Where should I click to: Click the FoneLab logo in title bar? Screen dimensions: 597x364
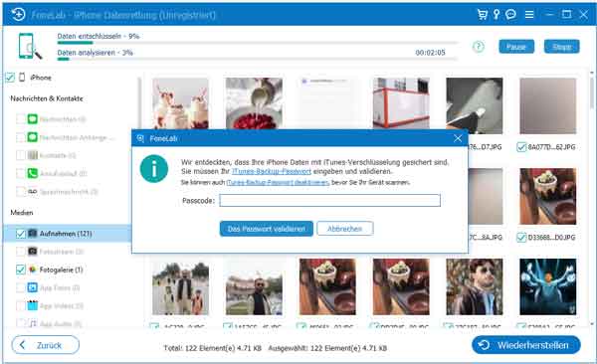[18, 15]
